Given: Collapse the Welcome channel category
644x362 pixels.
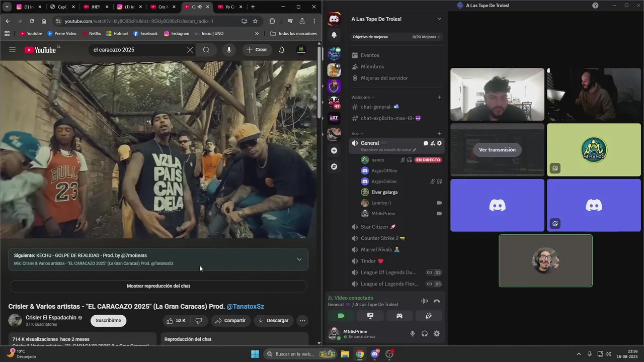Looking at the screenshot, I should pyautogui.click(x=363, y=97).
